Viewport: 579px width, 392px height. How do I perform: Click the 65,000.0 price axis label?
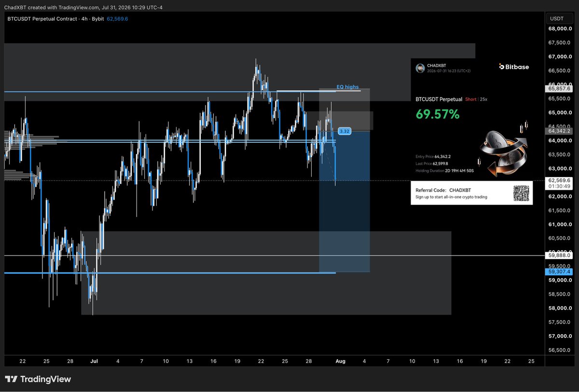(x=560, y=113)
